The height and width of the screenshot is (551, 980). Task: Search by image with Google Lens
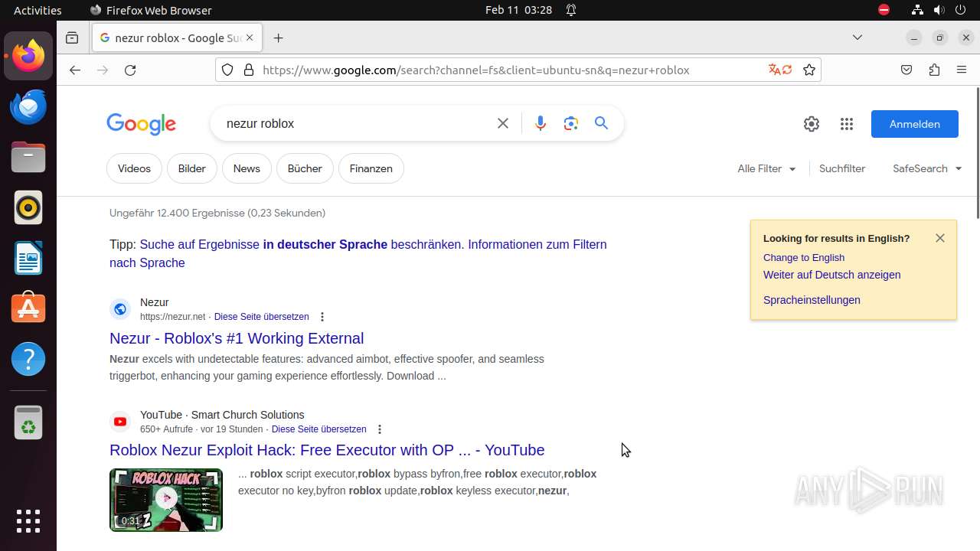571,123
